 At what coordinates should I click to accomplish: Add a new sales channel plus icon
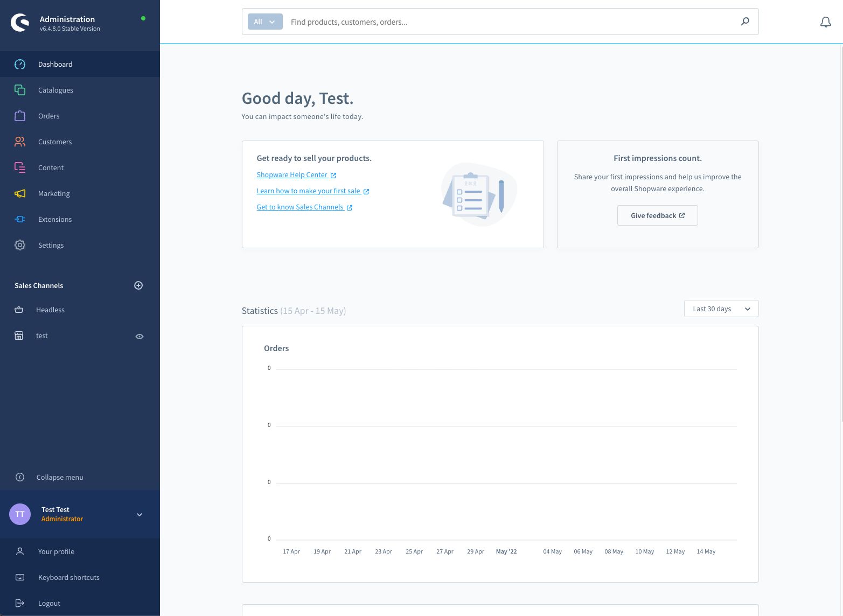click(138, 285)
